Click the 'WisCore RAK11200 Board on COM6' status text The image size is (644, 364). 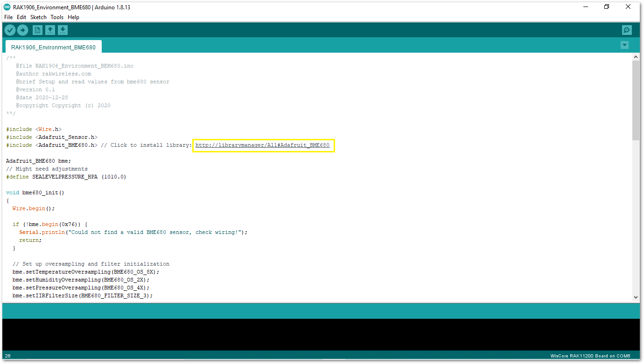tap(590, 356)
